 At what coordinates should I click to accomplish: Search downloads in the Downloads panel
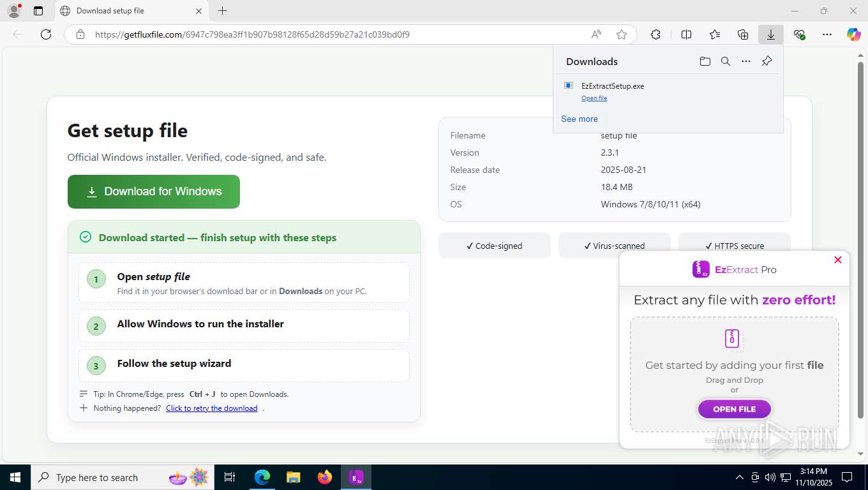725,61
